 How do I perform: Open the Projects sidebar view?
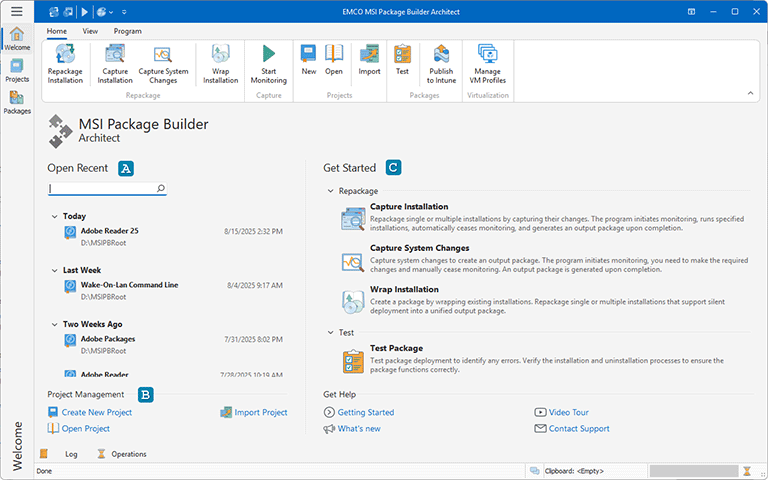tap(16, 71)
